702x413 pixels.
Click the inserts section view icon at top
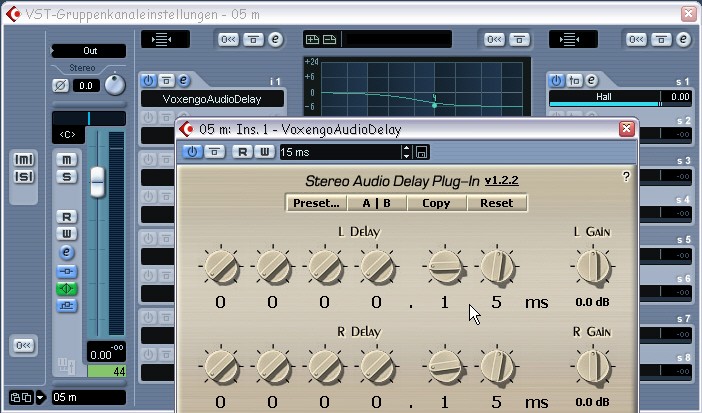(165, 39)
